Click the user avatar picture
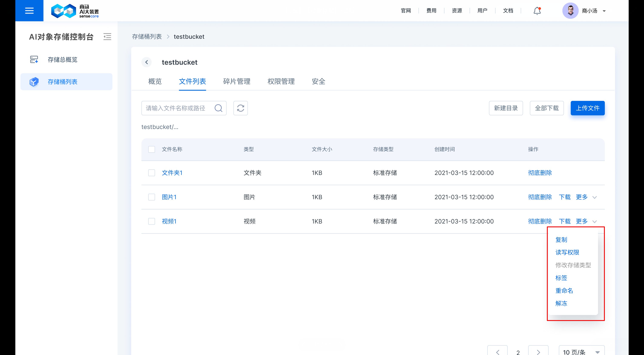This screenshot has height=355, width=644. click(x=570, y=11)
